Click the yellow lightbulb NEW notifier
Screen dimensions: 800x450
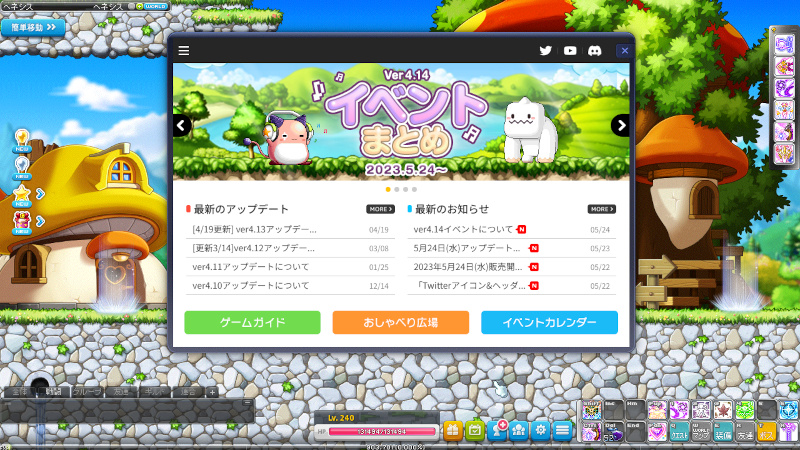point(21,140)
